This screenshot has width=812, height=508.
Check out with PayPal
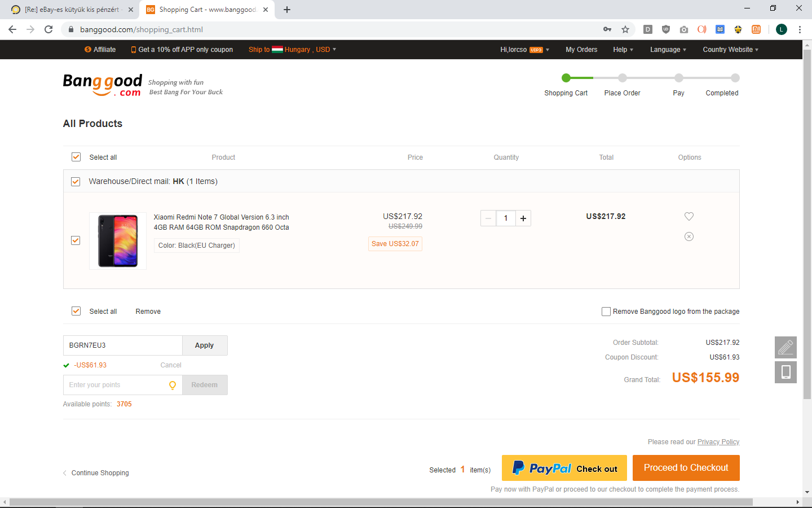[564, 468]
